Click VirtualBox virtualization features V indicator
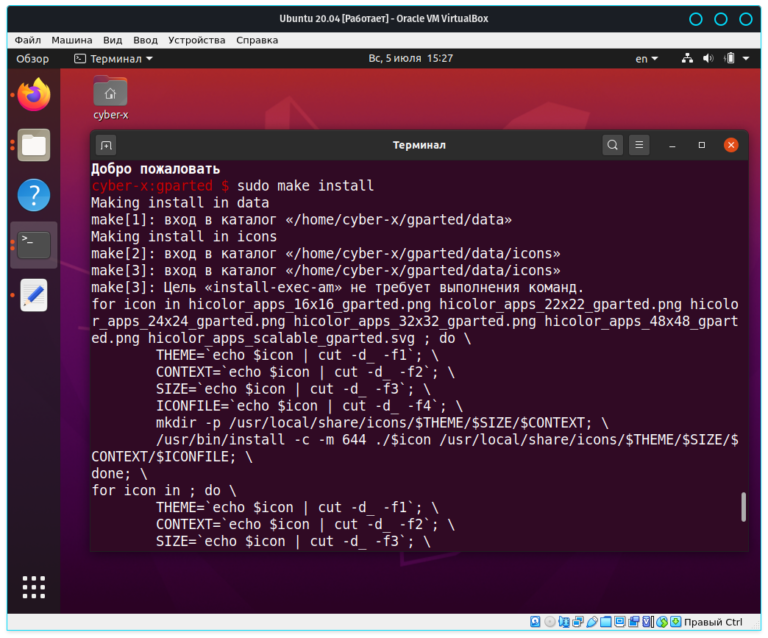The image size is (768, 638). [648, 622]
